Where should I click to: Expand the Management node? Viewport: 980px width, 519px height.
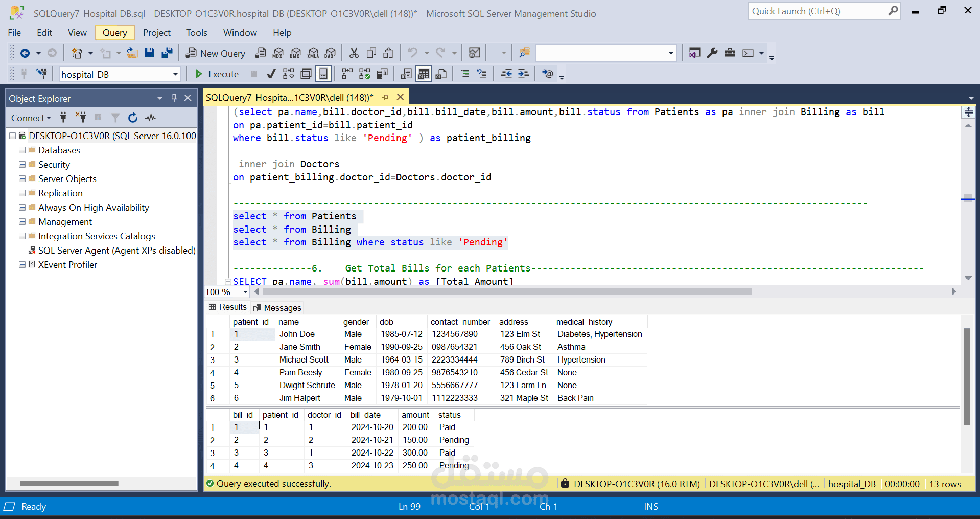pos(22,222)
